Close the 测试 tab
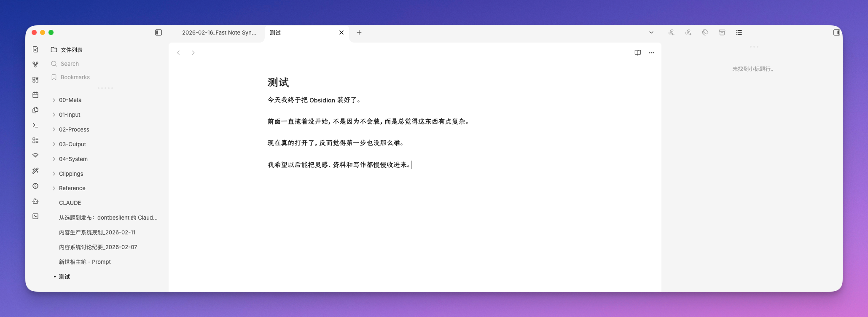Screen dimensions: 868x317 tap(341, 32)
